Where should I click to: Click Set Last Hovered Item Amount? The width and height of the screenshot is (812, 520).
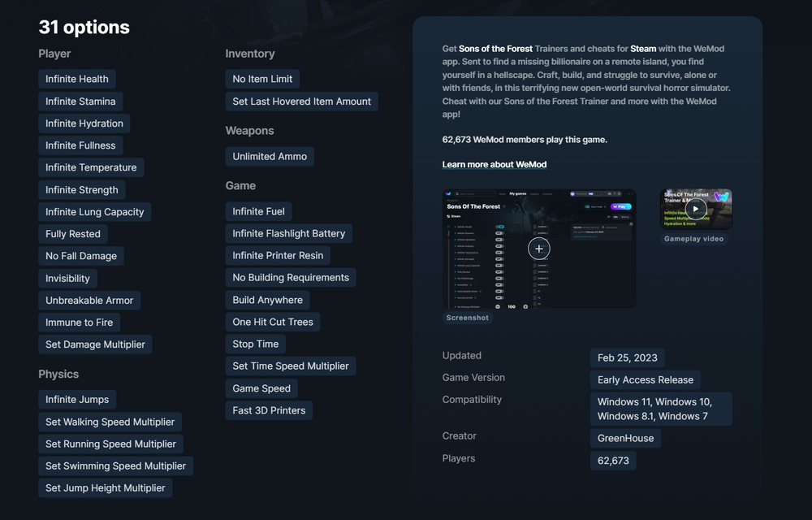click(x=301, y=101)
